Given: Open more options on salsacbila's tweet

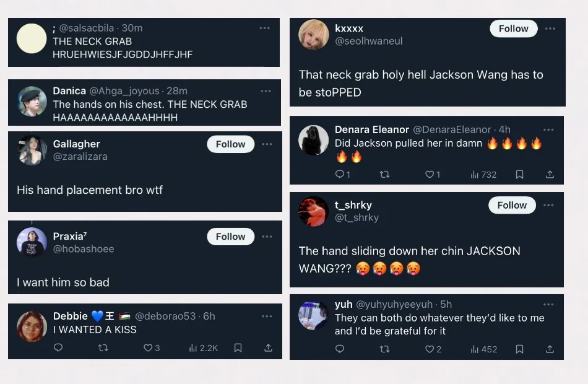Looking at the screenshot, I should coord(265,28).
